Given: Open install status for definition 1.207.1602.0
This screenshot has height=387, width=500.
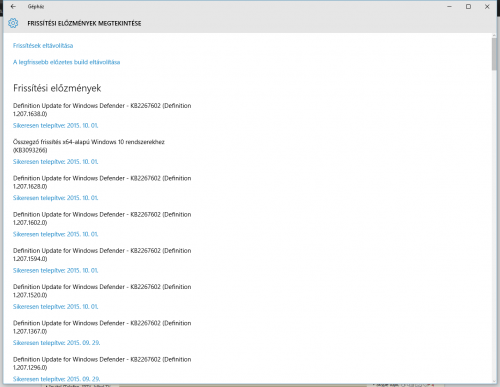Looking at the screenshot, I should click(55, 234).
